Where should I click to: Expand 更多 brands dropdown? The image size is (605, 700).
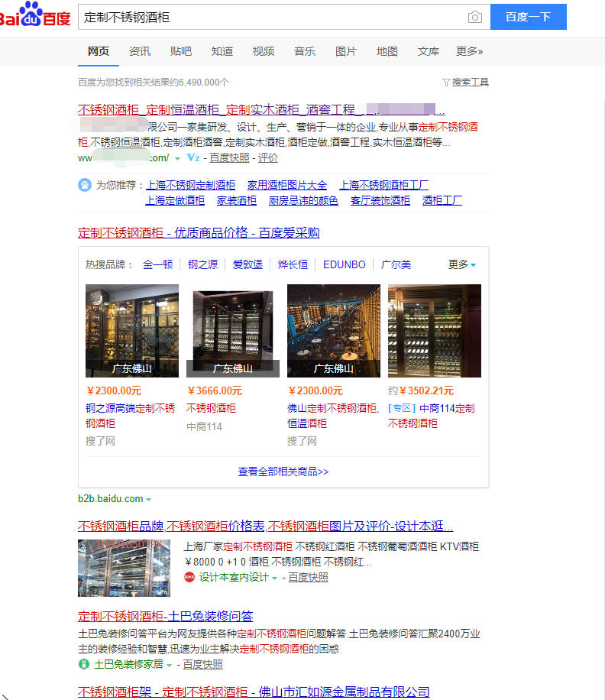pyautogui.click(x=462, y=264)
